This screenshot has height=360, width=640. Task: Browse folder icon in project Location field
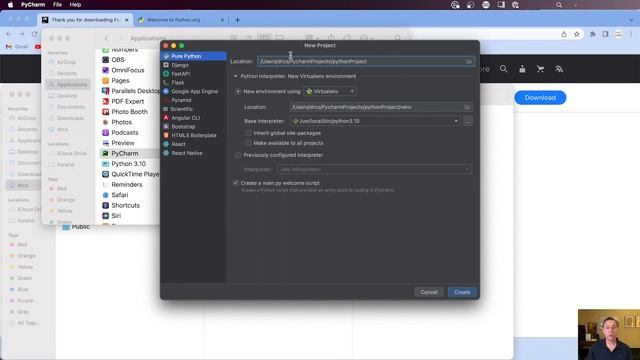(469, 61)
